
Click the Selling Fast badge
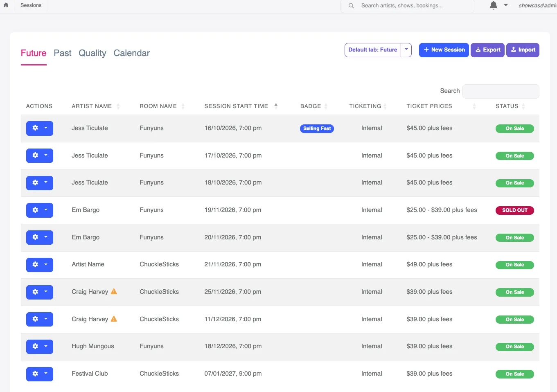317,128
